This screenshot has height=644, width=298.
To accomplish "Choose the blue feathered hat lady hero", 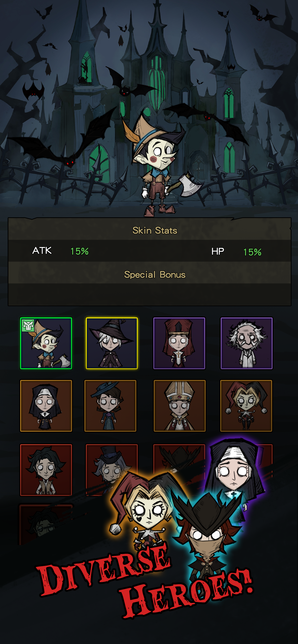I will pyautogui.click(x=110, y=406).
